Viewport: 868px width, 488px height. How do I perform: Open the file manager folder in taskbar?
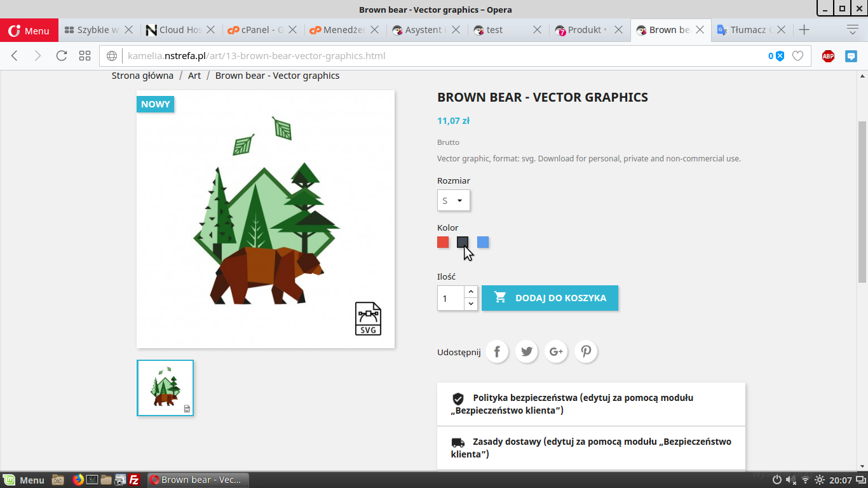[106, 480]
